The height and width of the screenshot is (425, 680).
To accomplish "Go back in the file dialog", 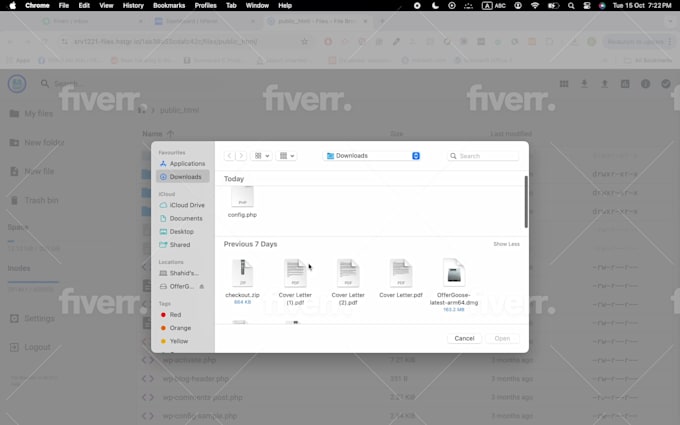I will tap(229, 156).
